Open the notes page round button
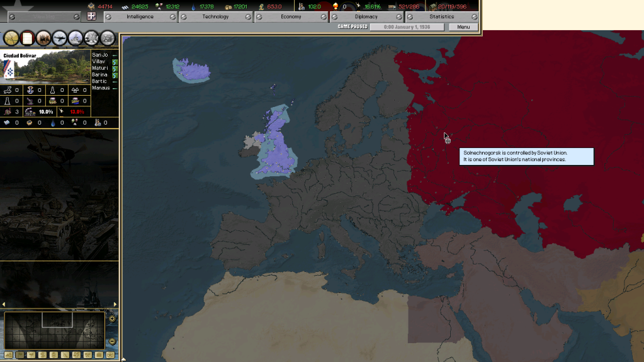644x362 pixels. [x=27, y=38]
